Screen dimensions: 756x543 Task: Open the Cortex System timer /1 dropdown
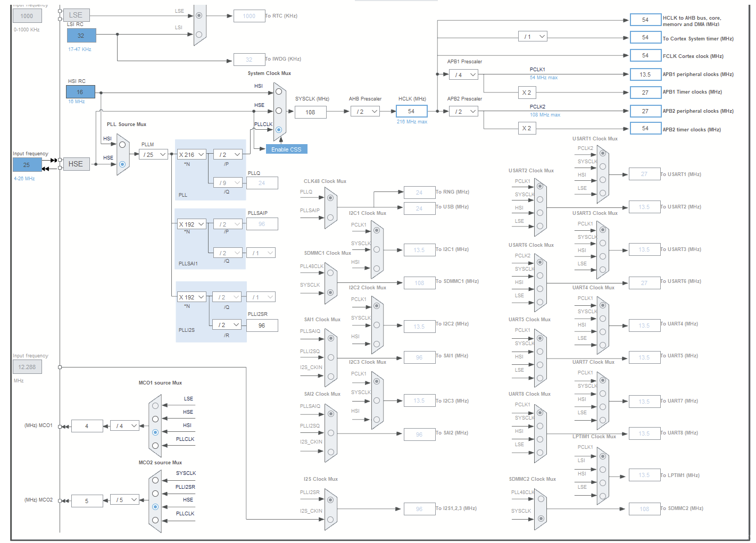pyautogui.click(x=533, y=36)
